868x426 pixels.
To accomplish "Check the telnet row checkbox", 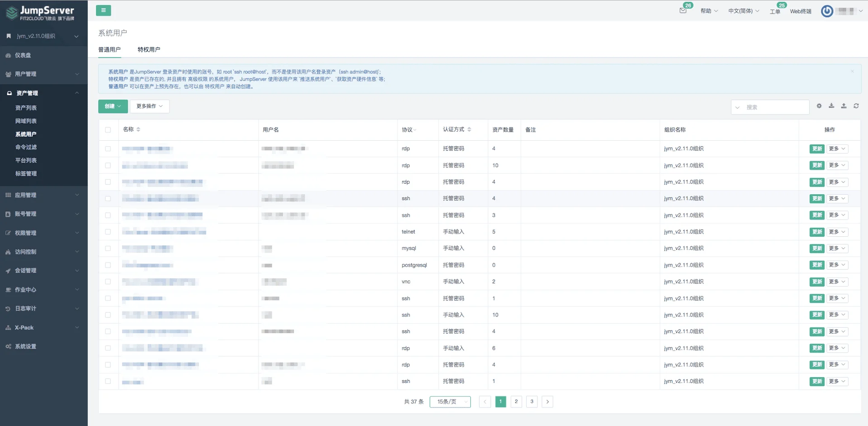I will pyautogui.click(x=108, y=232).
